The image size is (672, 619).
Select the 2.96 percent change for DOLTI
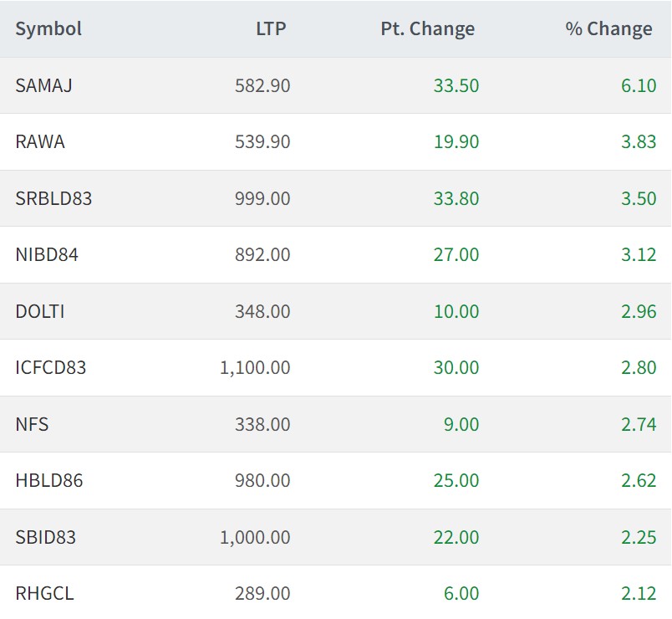[639, 312]
